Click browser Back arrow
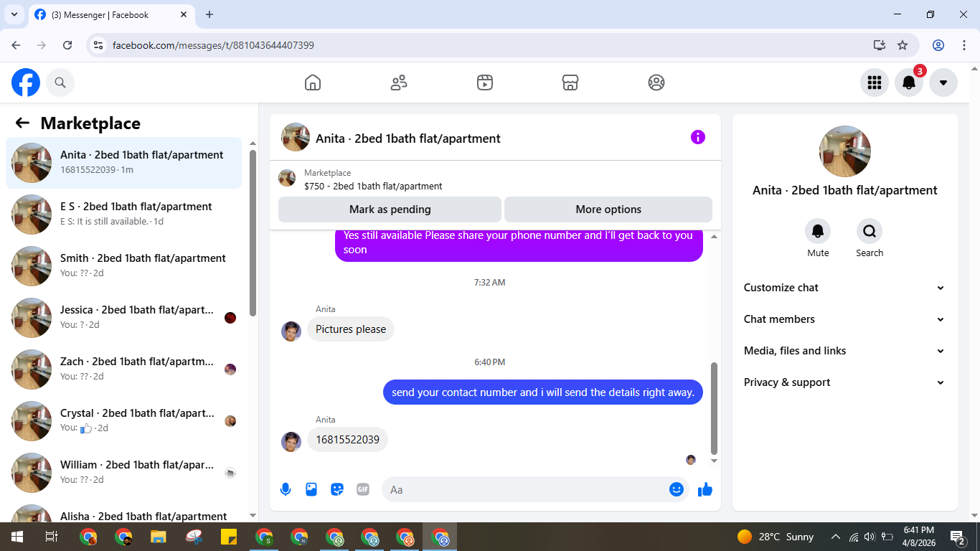The height and width of the screenshot is (551, 980). pos(16,45)
